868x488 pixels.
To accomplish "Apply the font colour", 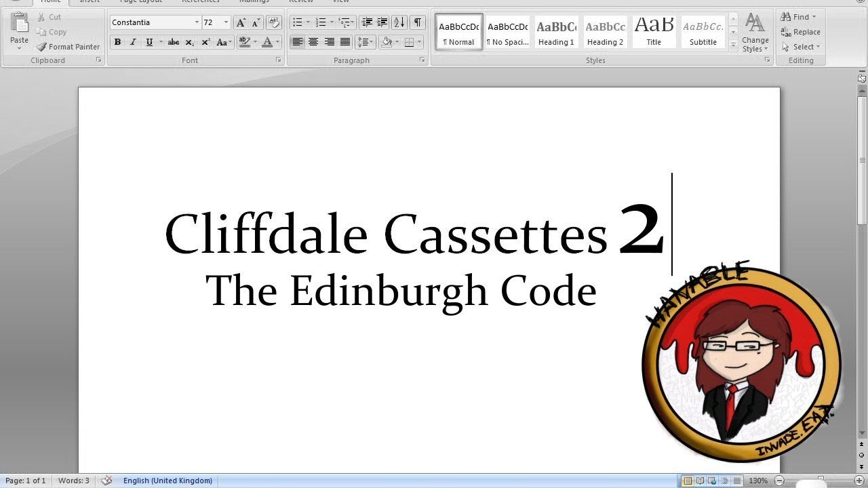I will [x=267, y=42].
